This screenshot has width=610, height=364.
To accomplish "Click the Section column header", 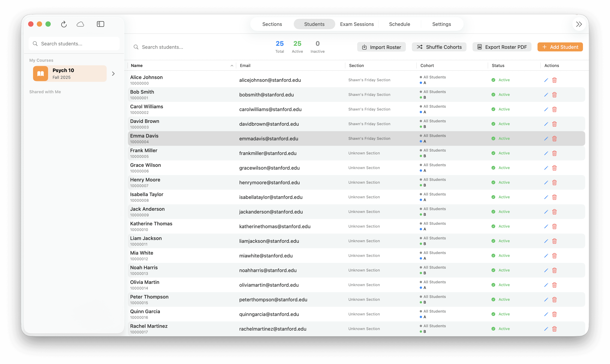I will click(x=356, y=65).
